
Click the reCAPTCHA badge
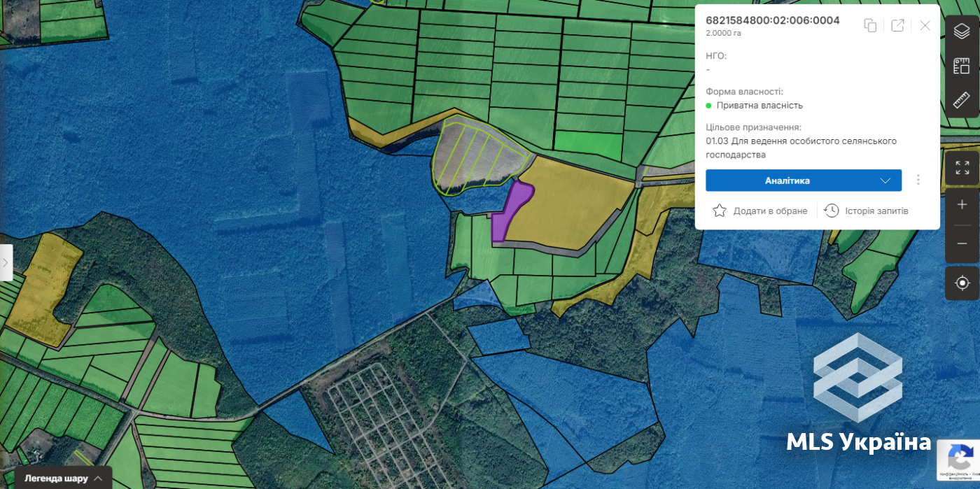click(x=958, y=460)
